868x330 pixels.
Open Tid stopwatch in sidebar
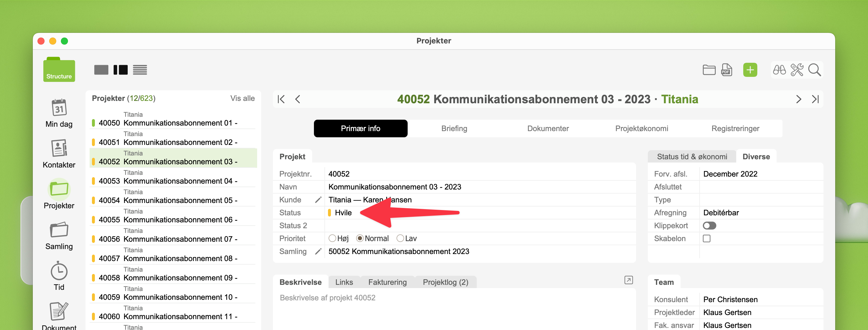(x=59, y=271)
